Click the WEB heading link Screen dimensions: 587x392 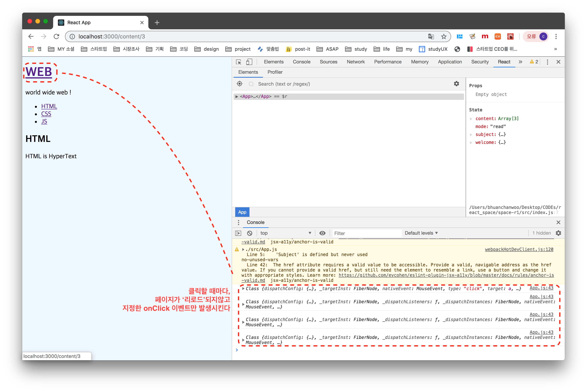[39, 72]
